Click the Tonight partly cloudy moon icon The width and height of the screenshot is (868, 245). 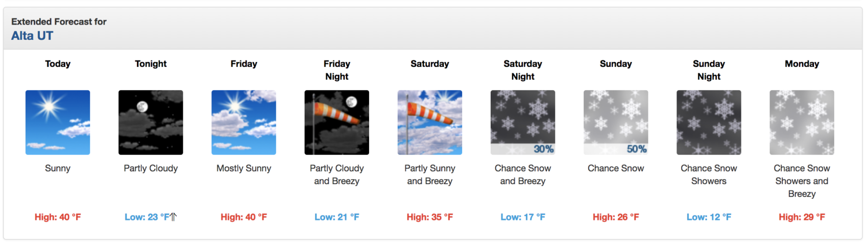pyautogui.click(x=151, y=123)
